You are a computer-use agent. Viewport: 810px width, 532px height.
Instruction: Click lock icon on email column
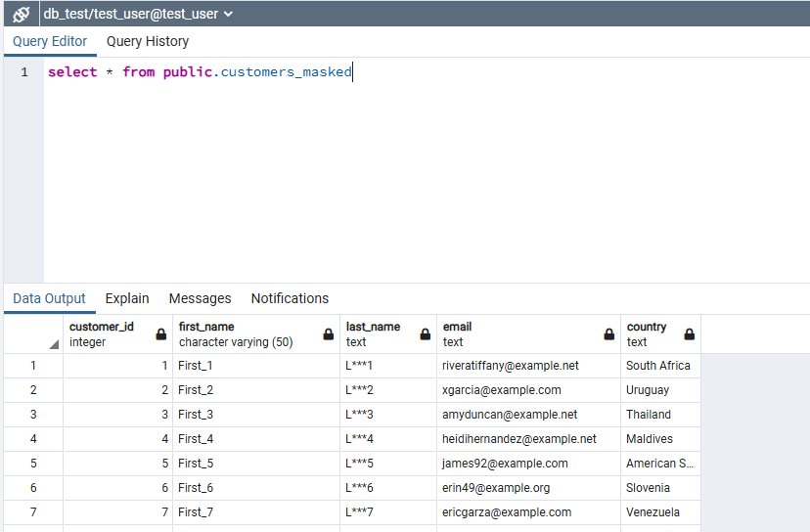click(x=609, y=334)
